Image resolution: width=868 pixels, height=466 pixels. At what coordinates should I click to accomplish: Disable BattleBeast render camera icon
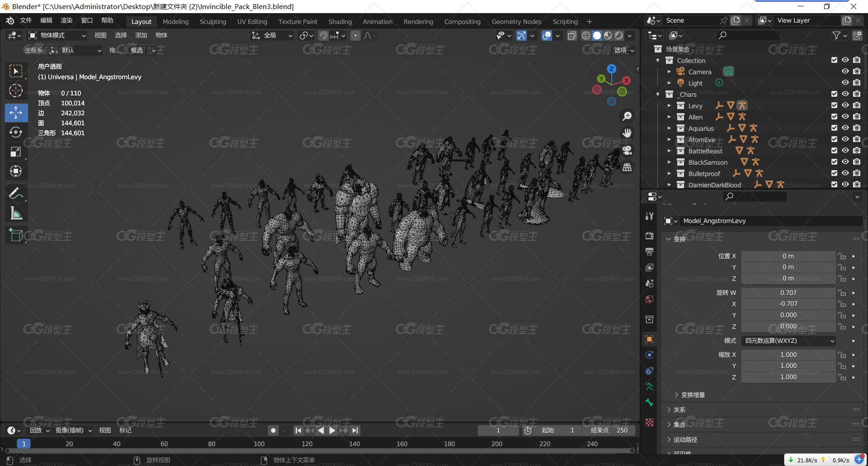[857, 151]
